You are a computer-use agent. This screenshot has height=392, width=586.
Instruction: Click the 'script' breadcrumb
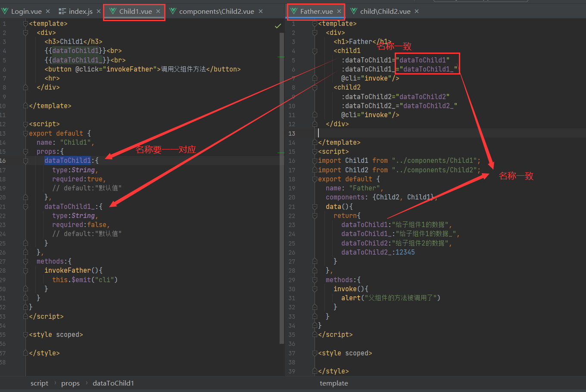pos(39,383)
